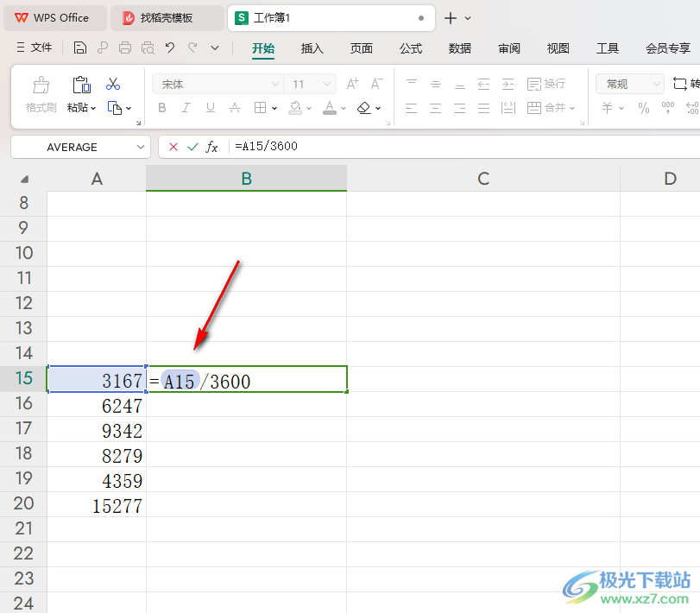Viewport: 700px width, 613px height.
Task: Switch to the 数据 tab
Action: click(x=460, y=48)
